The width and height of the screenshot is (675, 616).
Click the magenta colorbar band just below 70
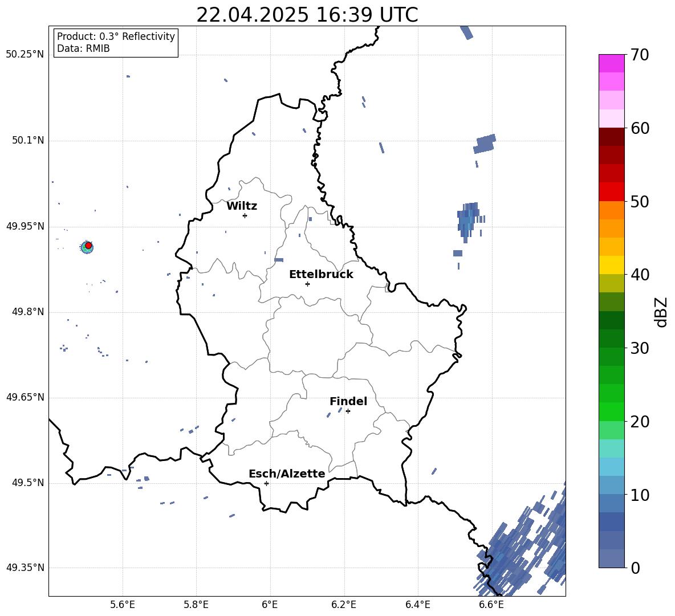pyautogui.click(x=611, y=63)
